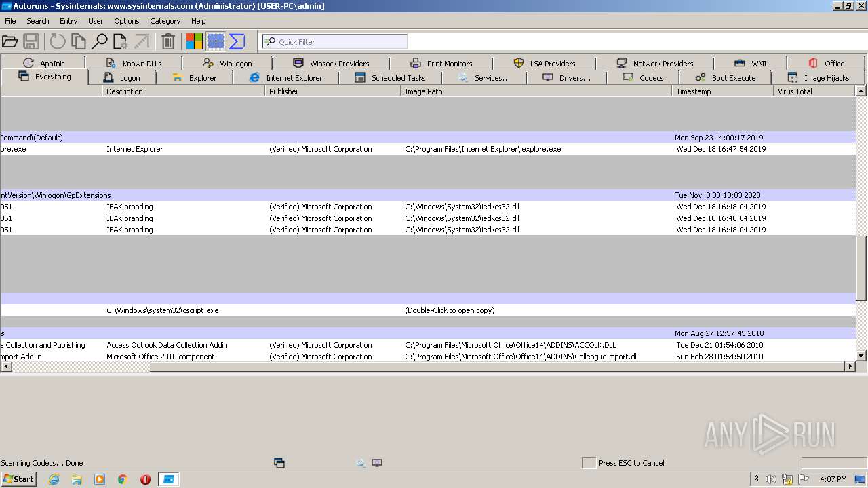Image resolution: width=868 pixels, height=488 pixels.
Task: Select the Winlogon\GpExtensions registry key row
Action: [428, 195]
